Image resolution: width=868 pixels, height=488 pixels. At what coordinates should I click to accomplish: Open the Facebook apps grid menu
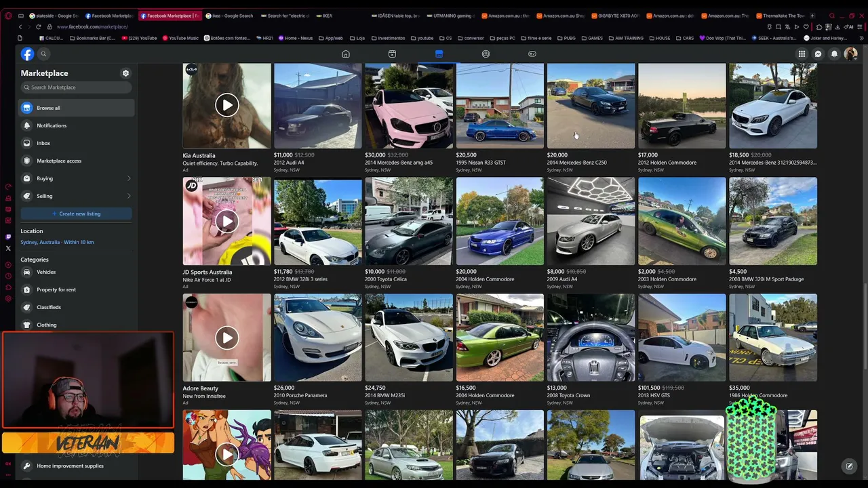tap(802, 54)
